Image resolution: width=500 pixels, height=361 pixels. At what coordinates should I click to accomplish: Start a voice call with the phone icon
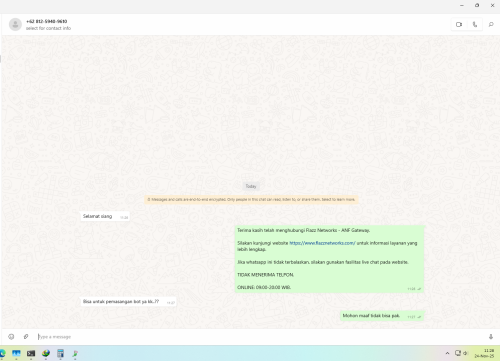pyautogui.click(x=475, y=24)
